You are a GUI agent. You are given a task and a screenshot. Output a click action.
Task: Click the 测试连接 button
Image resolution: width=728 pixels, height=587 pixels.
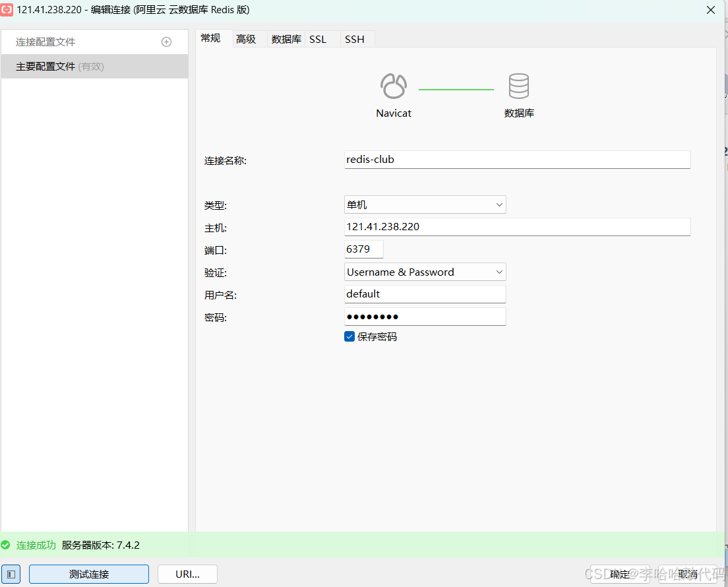point(88,574)
